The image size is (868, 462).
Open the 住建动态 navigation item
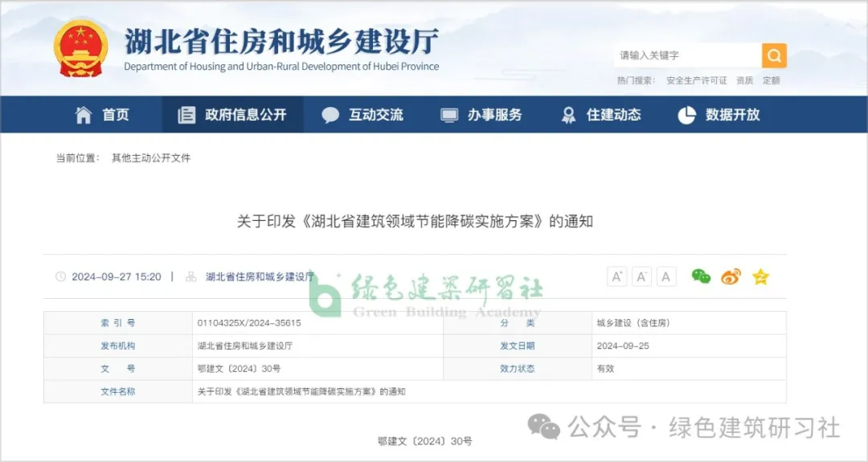coord(600,115)
